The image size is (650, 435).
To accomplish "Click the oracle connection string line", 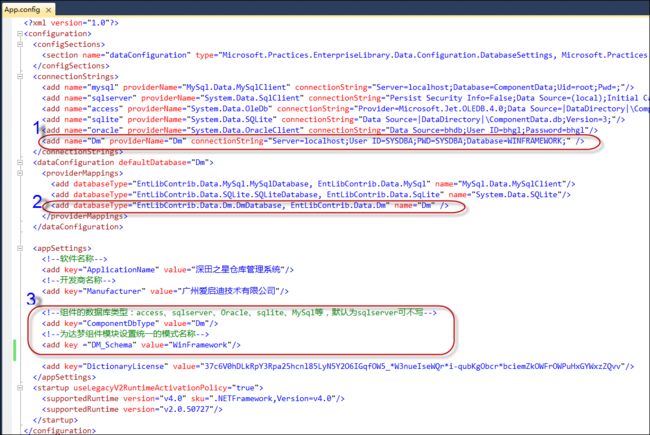I will tap(320, 131).
